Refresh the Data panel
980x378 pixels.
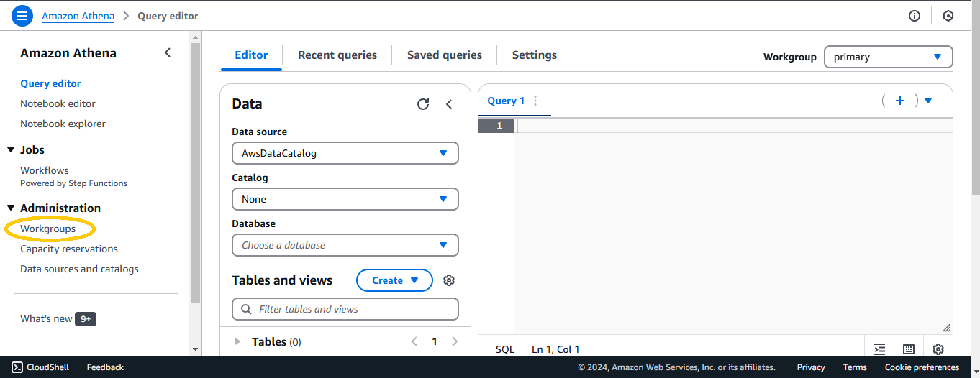tap(423, 104)
